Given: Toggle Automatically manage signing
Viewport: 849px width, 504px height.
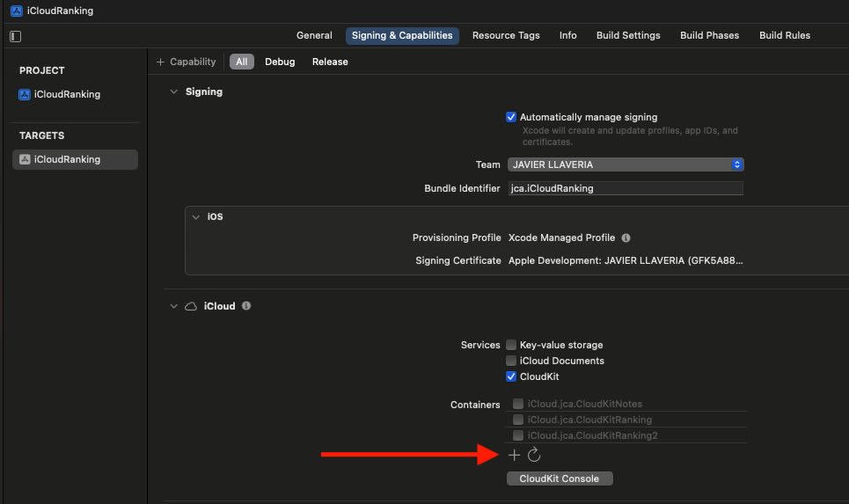Looking at the screenshot, I should [511, 117].
